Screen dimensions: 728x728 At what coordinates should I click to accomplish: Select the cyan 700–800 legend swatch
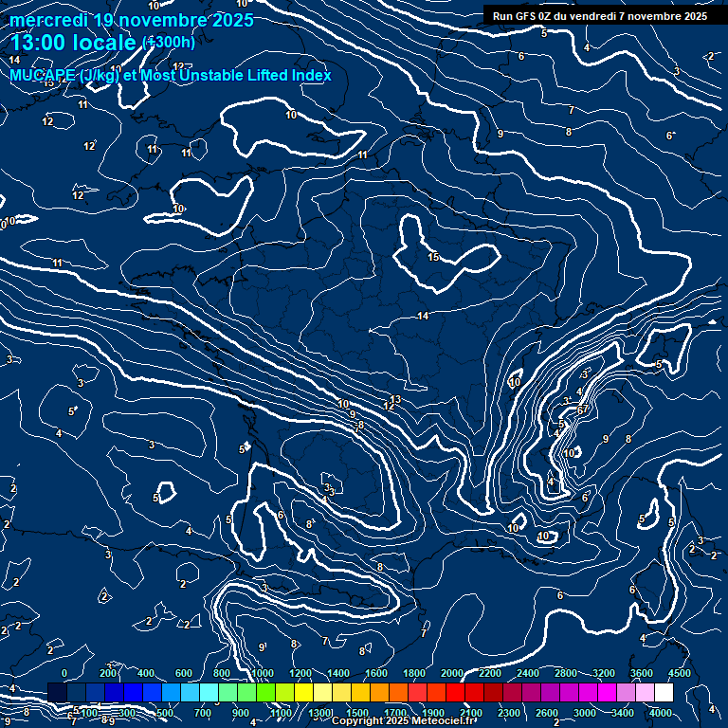click(209, 692)
